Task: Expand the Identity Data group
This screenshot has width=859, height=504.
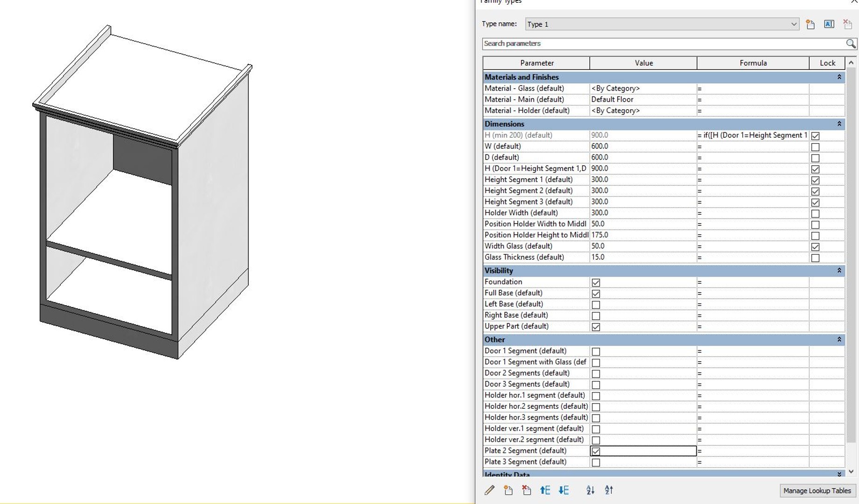Action: (839, 474)
